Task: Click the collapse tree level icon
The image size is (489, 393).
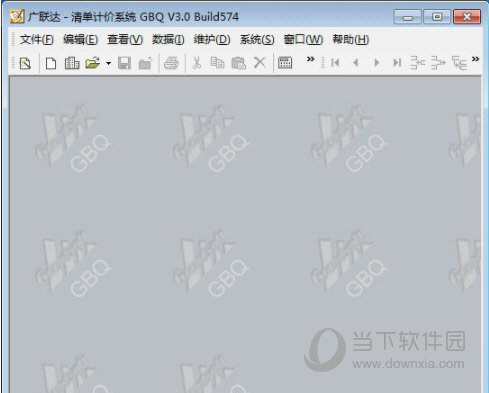Action: pos(417,63)
